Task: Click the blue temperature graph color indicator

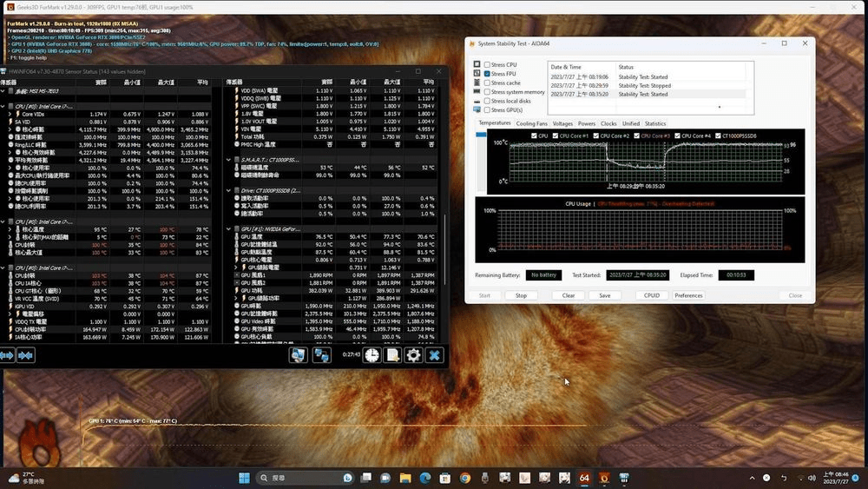Action: [x=481, y=135]
